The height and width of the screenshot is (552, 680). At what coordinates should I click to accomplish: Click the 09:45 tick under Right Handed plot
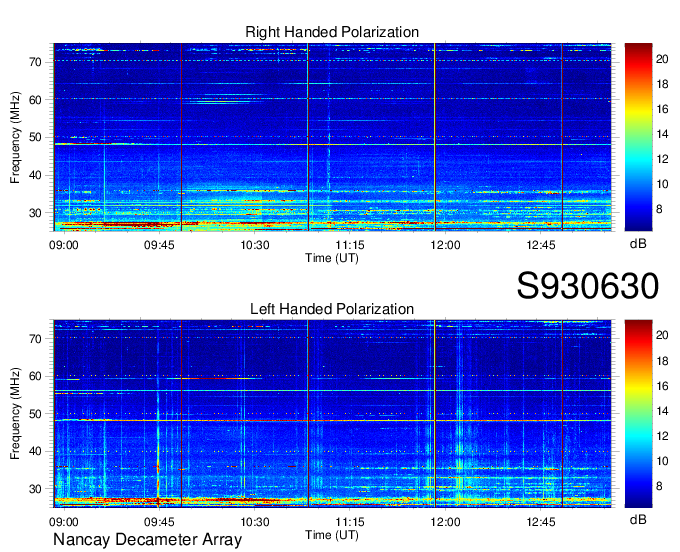click(159, 245)
